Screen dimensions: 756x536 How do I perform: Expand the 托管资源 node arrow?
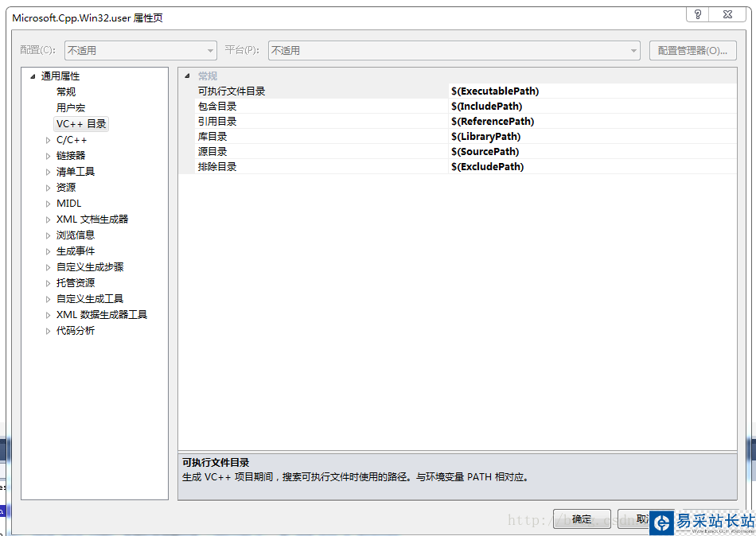pos(48,283)
